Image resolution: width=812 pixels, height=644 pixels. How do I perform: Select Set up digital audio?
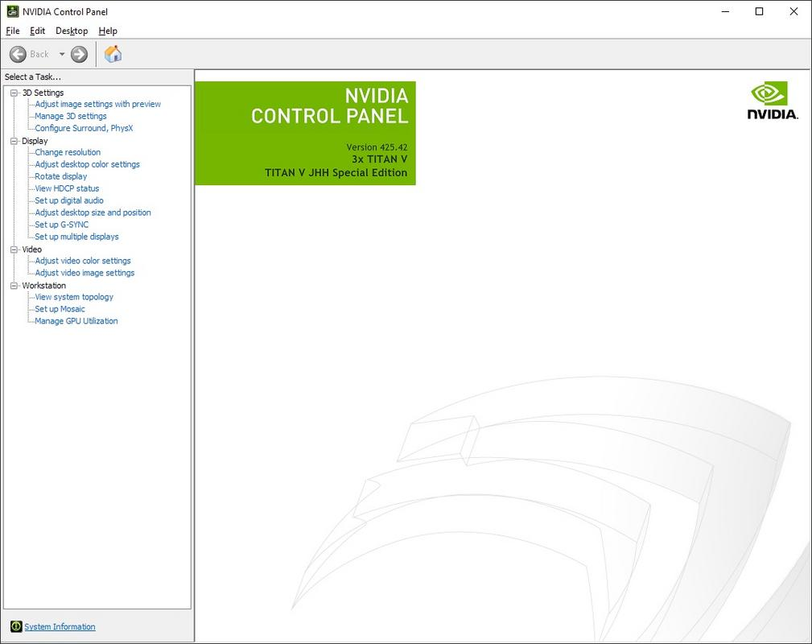(69, 200)
